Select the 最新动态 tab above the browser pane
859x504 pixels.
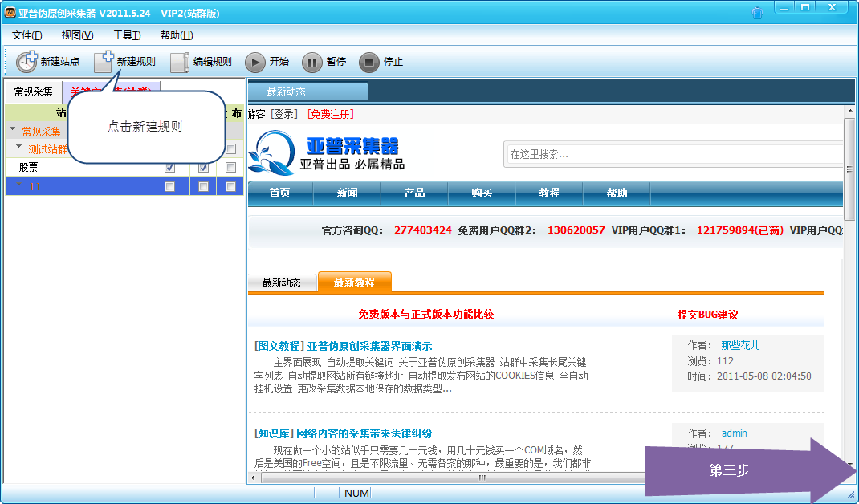pos(308,91)
